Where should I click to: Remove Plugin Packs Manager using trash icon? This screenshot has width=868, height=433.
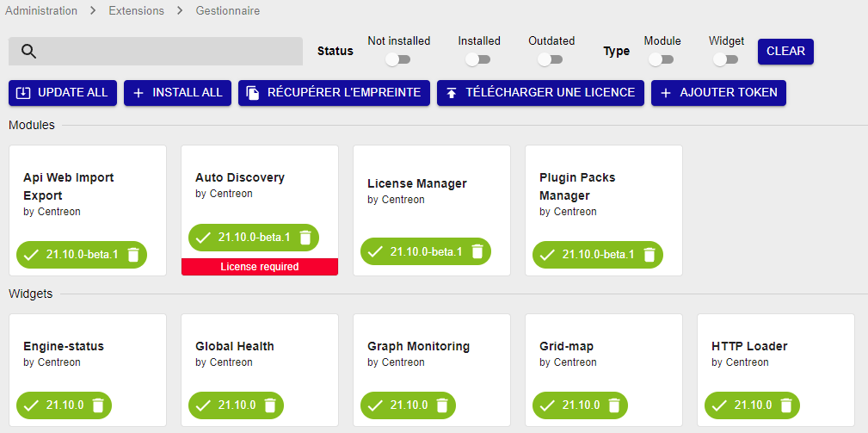click(649, 255)
